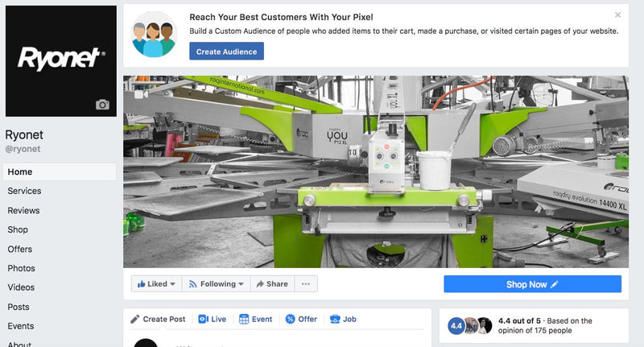Click the Custom Audience people illustration
The height and width of the screenshot is (347, 644).
click(x=154, y=35)
